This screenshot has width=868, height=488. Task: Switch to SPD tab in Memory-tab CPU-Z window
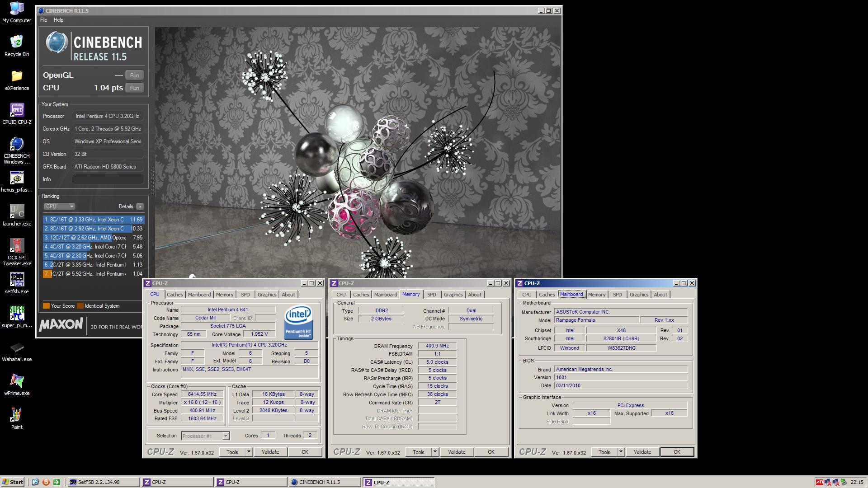(431, 295)
